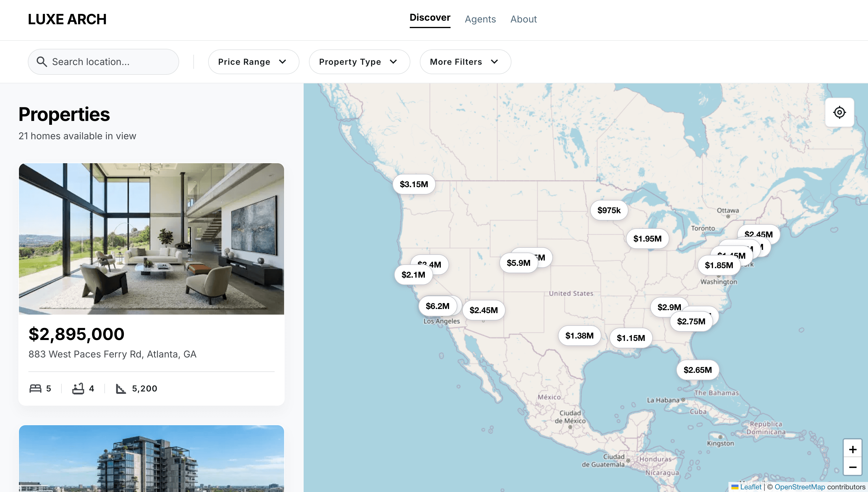Viewport: 868px width, 492px height.
Task: Select the $1.15M map marker
Action: pos(631,338)
